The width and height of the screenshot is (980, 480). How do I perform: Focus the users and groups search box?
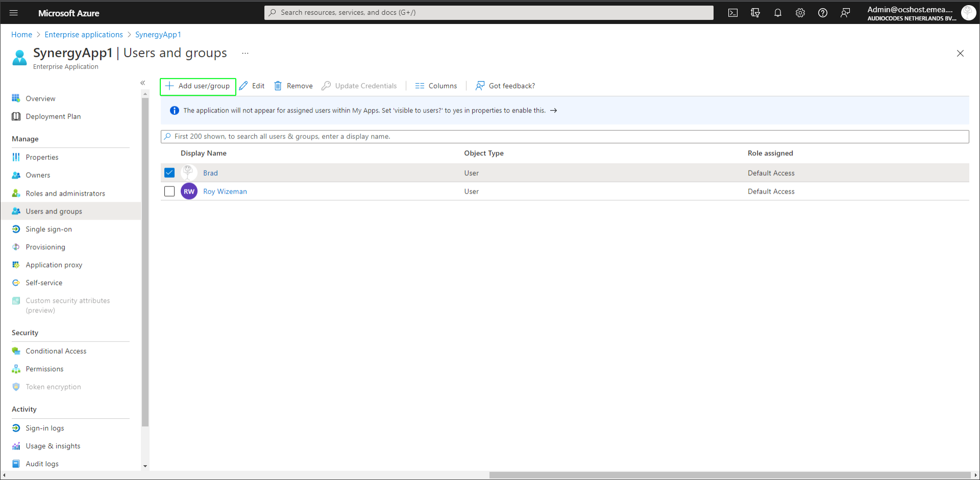[x=565, y=137]
